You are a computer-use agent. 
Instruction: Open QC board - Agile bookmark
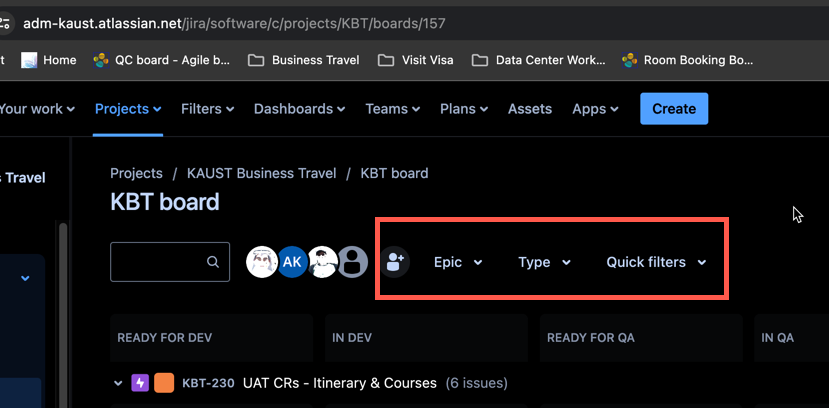coord(161,60)
